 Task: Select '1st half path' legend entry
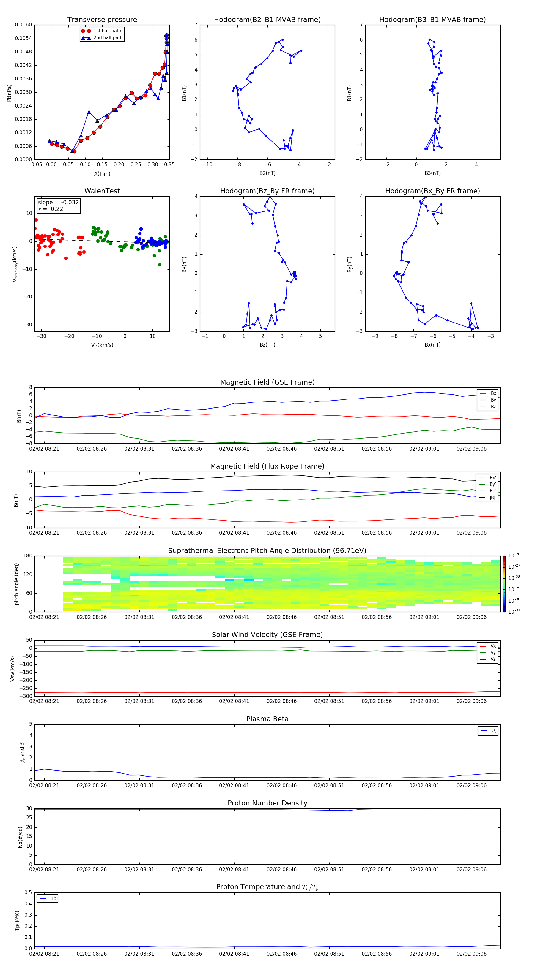pyautogui.click(x=102, y=31)
